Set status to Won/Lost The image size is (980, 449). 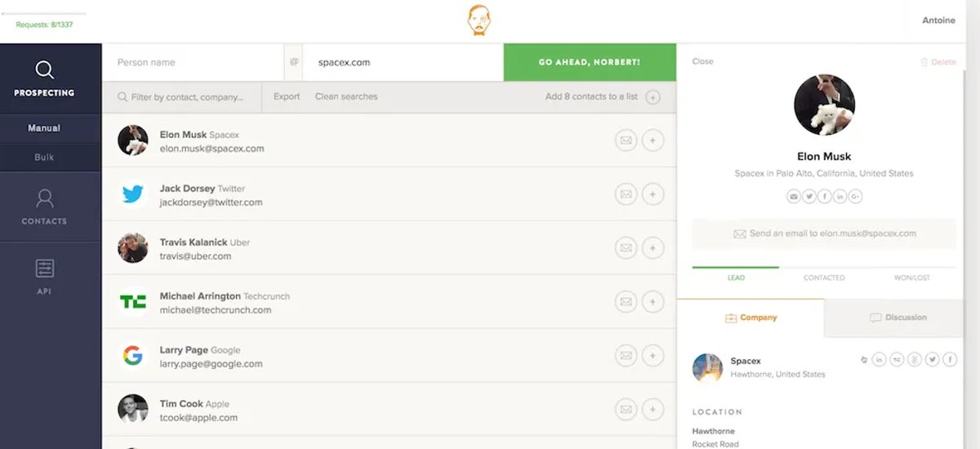pyautogui.click(x=911, y=278)
